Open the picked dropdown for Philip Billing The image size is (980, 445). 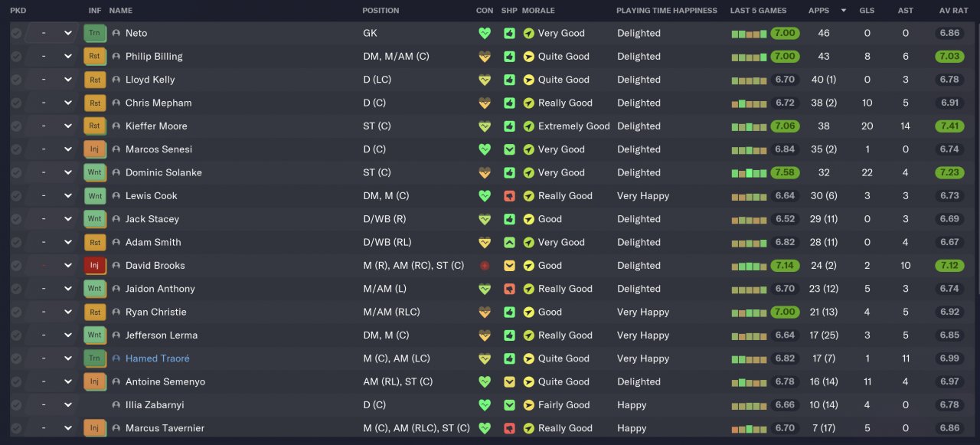tap(67, 57)
